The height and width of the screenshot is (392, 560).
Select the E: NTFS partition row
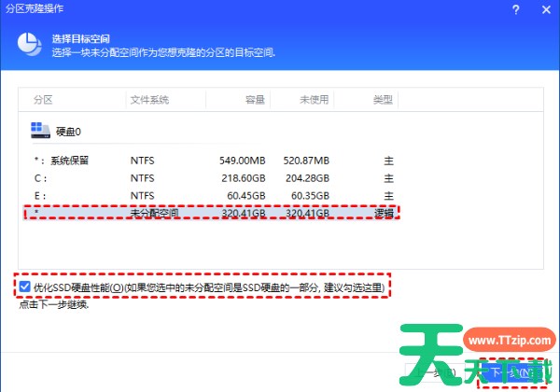coord(212,195)
